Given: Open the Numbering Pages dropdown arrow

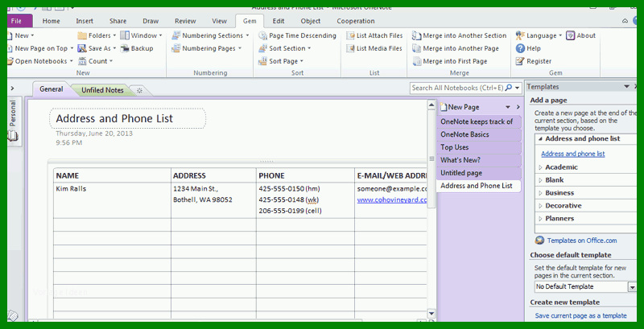Looking at the screenshot, I should [x=239, y=49].
